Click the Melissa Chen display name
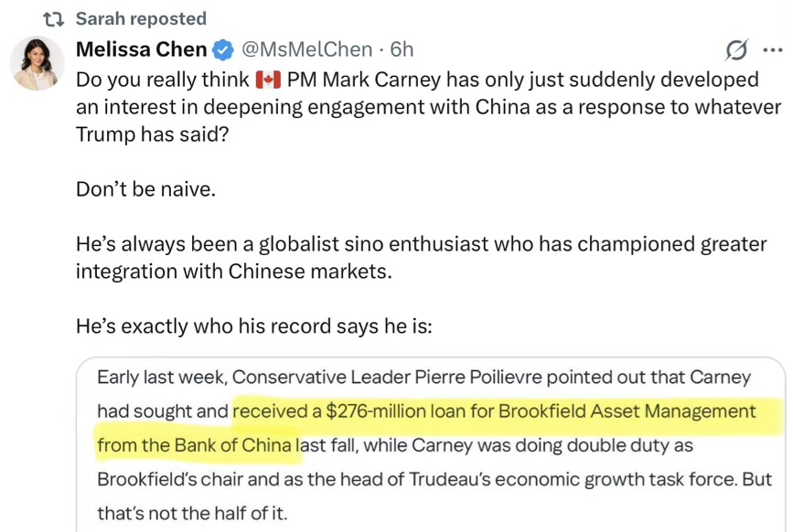Image resolution: width=793 pixels, height=532 pixels. [141, 49]
